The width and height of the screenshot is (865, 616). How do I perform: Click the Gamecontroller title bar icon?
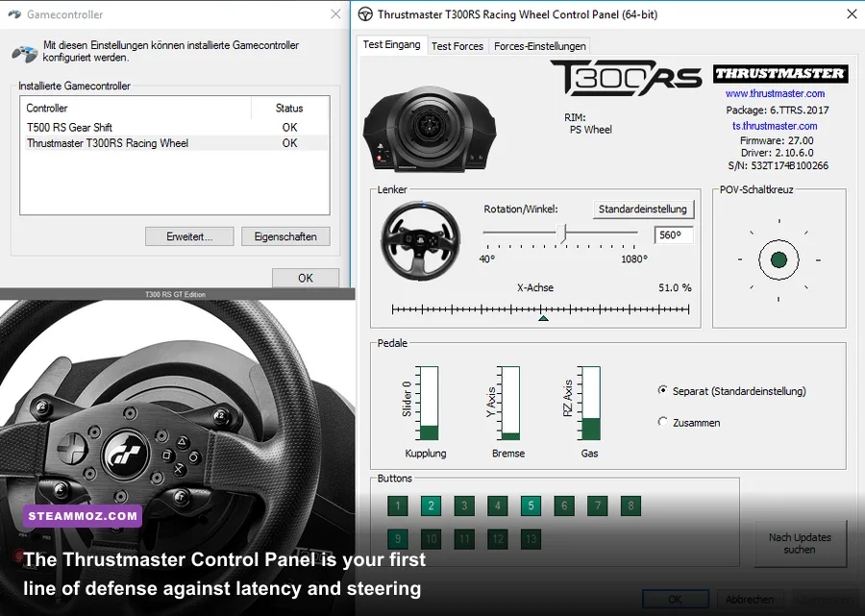[14, 14]
